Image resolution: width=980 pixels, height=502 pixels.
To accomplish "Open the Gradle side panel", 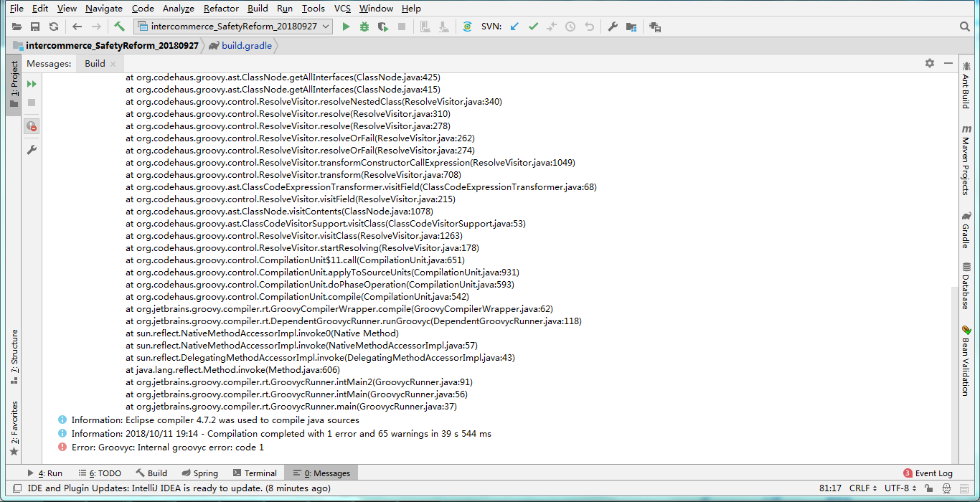I will point(966,230).
